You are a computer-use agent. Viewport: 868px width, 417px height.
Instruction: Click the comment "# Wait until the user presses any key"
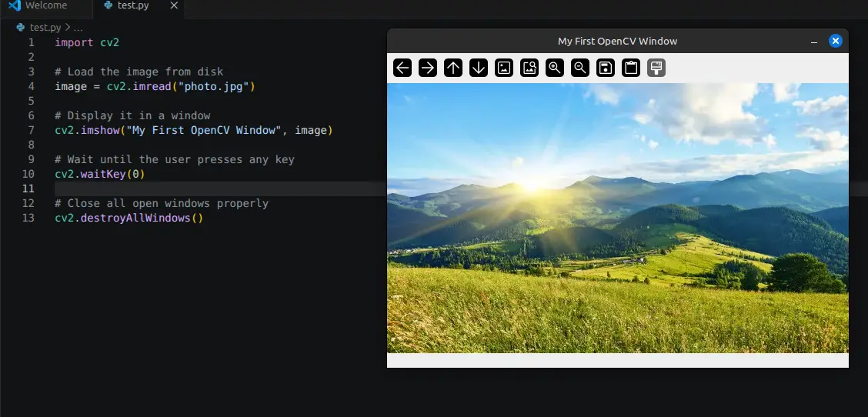[175, 159]
